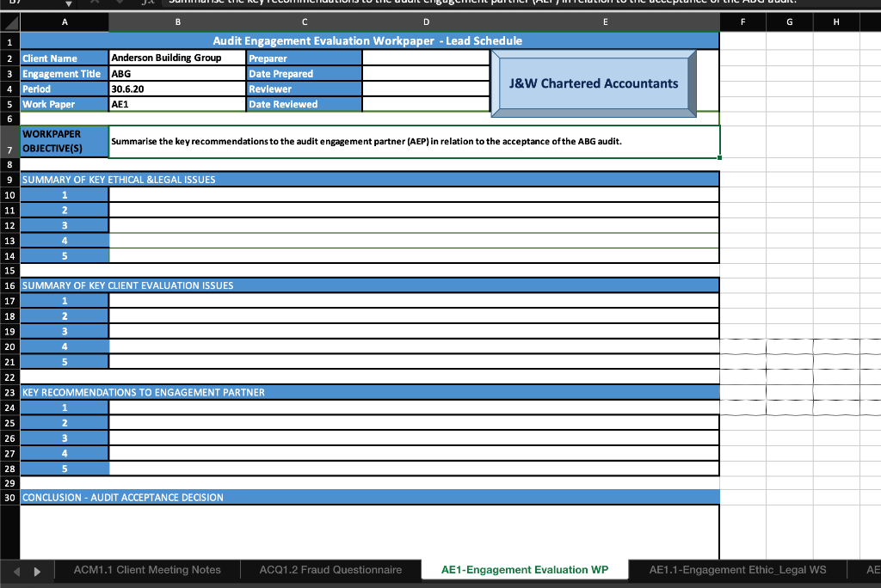The width and height of the screenshot is (881, 588).
Task: Select the Work Paper label cell
Action: (x=65, y=104)
